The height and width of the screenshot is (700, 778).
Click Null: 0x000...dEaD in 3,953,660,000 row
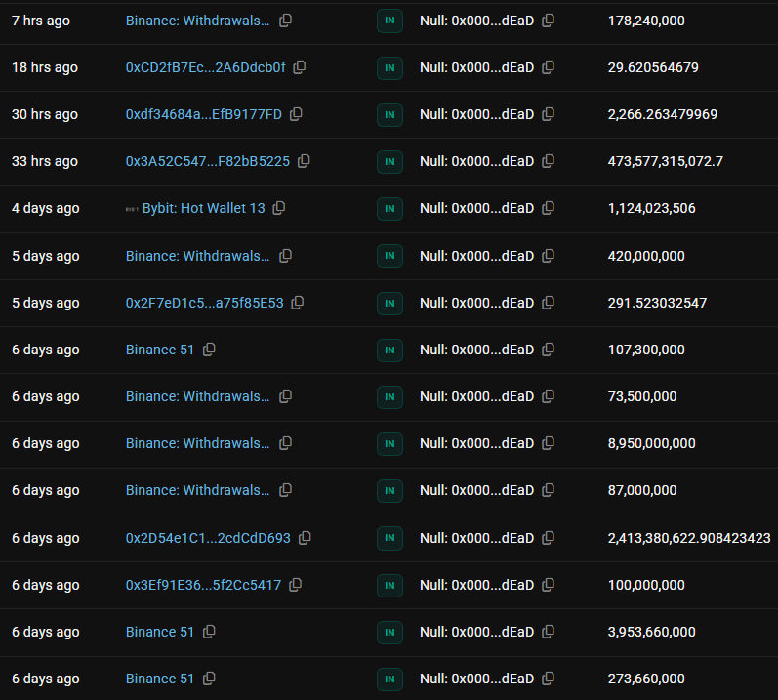tap(476, 632)
